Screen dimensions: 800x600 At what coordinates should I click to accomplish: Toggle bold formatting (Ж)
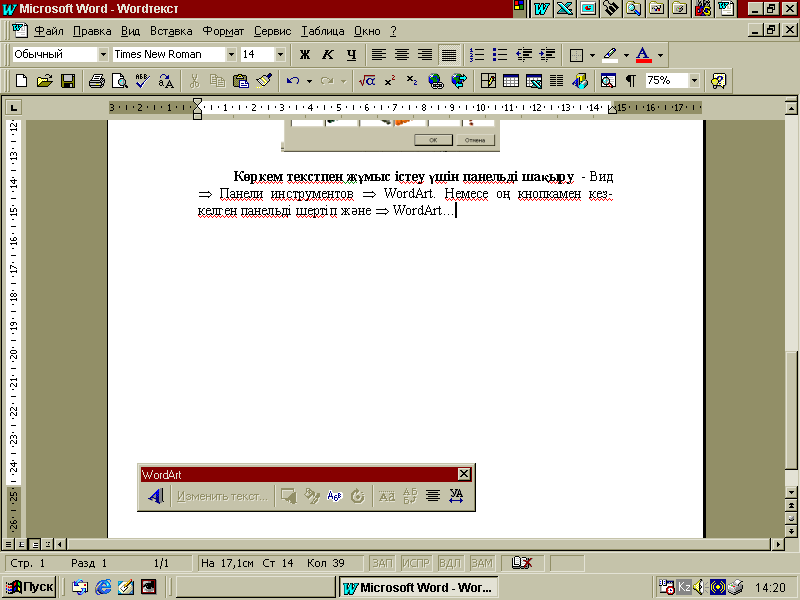(x=305, y=54)
